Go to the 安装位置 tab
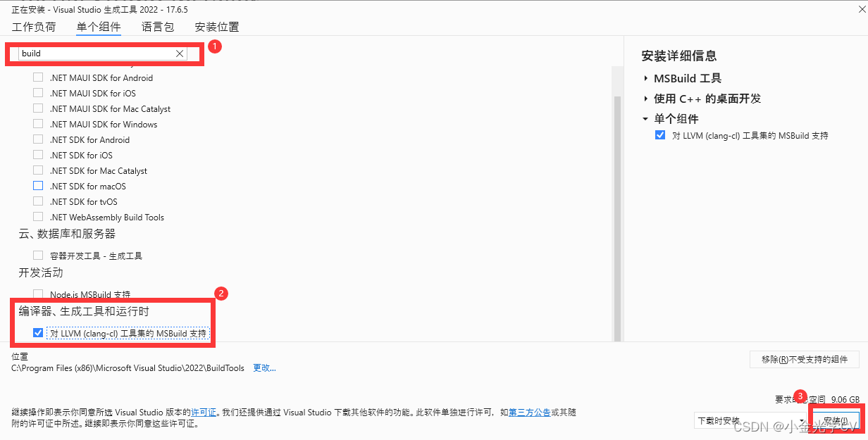 pos(217,27)
